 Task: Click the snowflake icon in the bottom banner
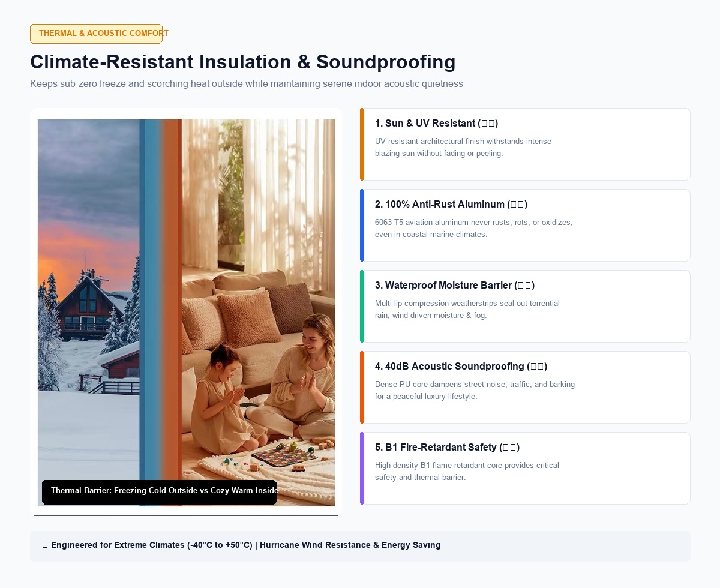45,545
